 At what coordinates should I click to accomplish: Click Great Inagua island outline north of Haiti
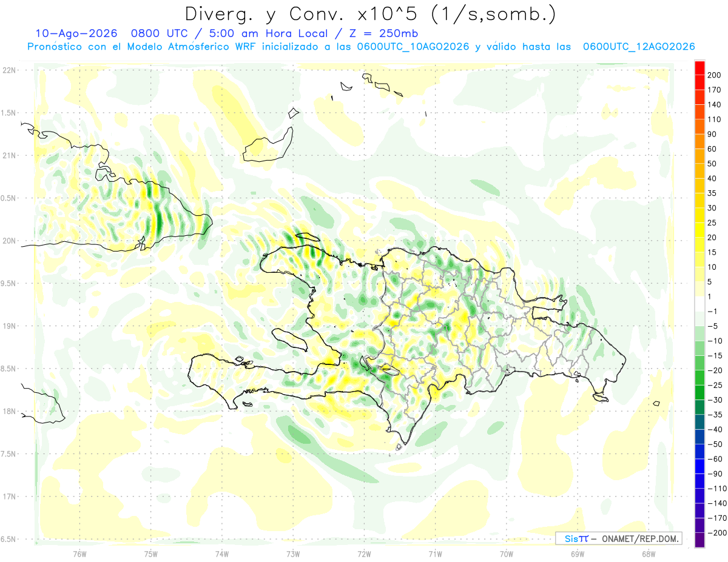268,145
